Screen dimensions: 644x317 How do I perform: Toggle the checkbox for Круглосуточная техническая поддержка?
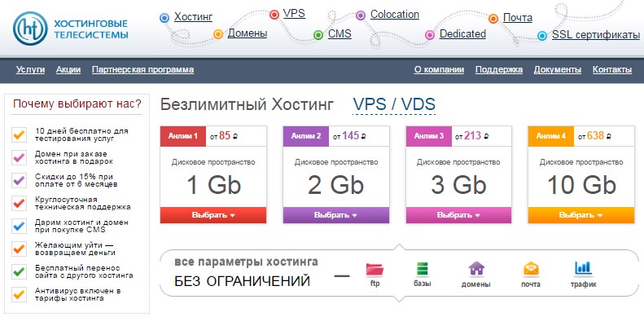click(19, 203)
